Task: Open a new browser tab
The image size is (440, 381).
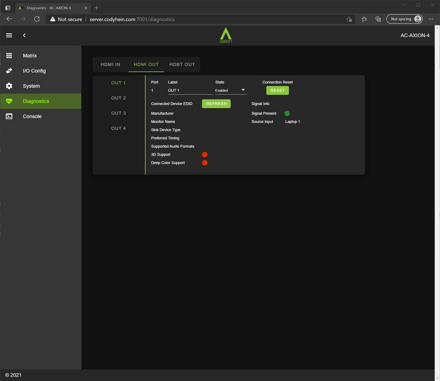Action: (97, 8)
